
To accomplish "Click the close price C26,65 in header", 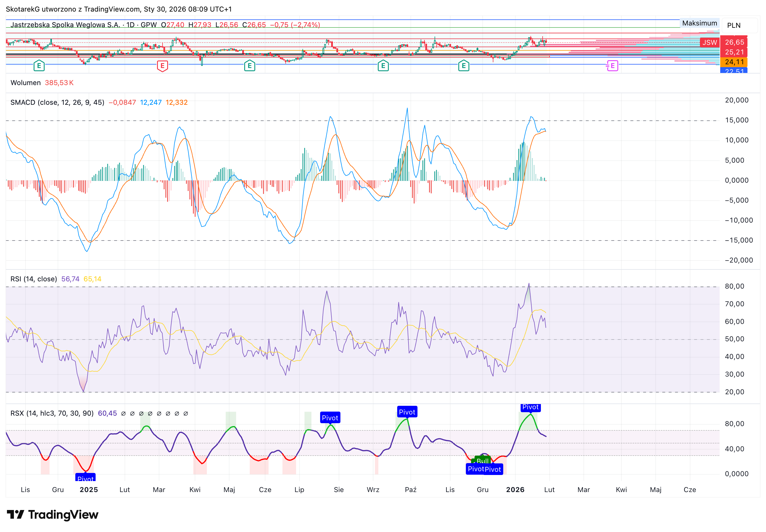I will coord(254,25).
